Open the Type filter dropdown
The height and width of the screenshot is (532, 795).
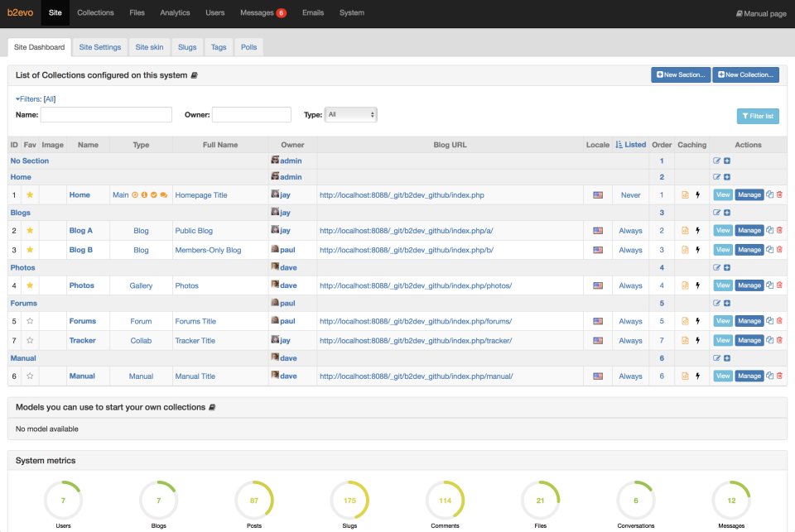point(351,115)
